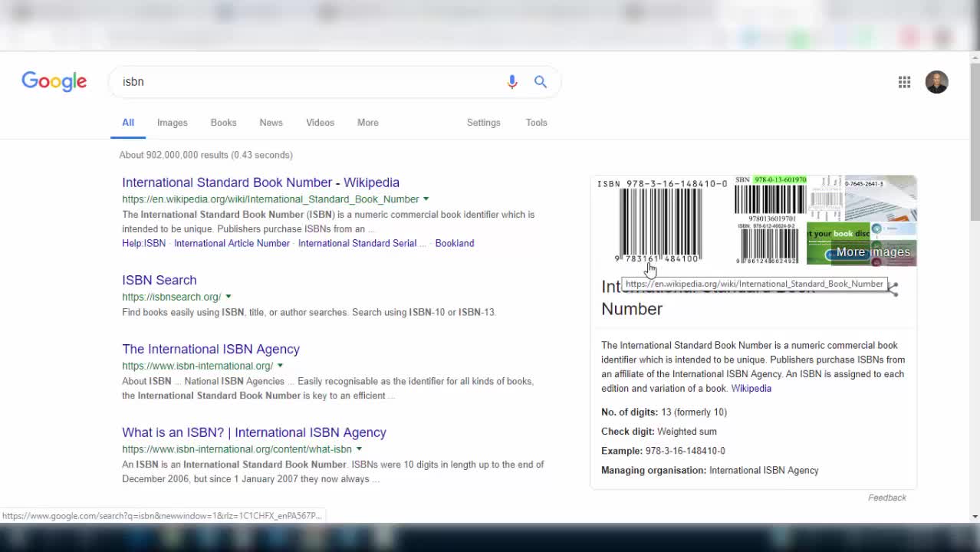The width and height of the screenshot is (980, 552).
Task: Open The International ISBN Agency result
Action: pyautogui.click(x=211, y=349)
